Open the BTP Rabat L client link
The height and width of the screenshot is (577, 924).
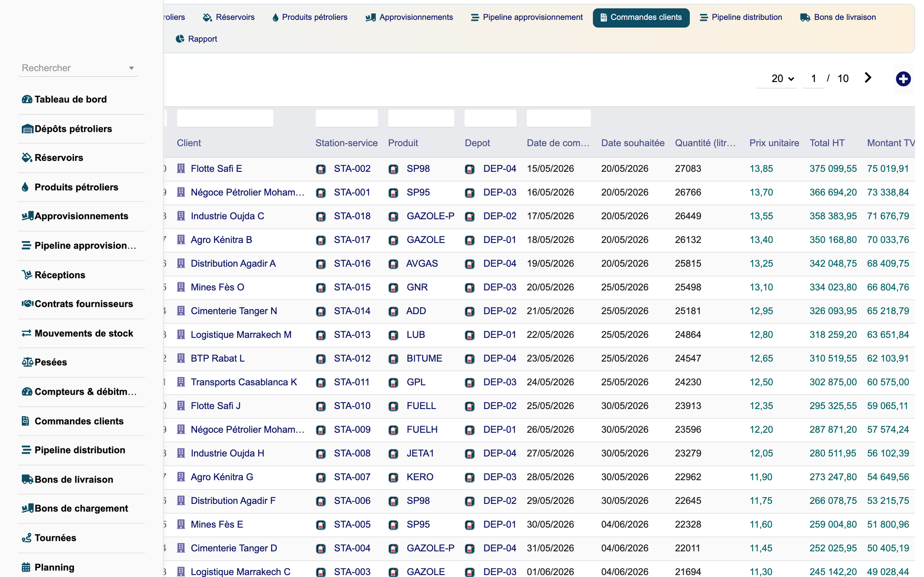tap(218, 358)
